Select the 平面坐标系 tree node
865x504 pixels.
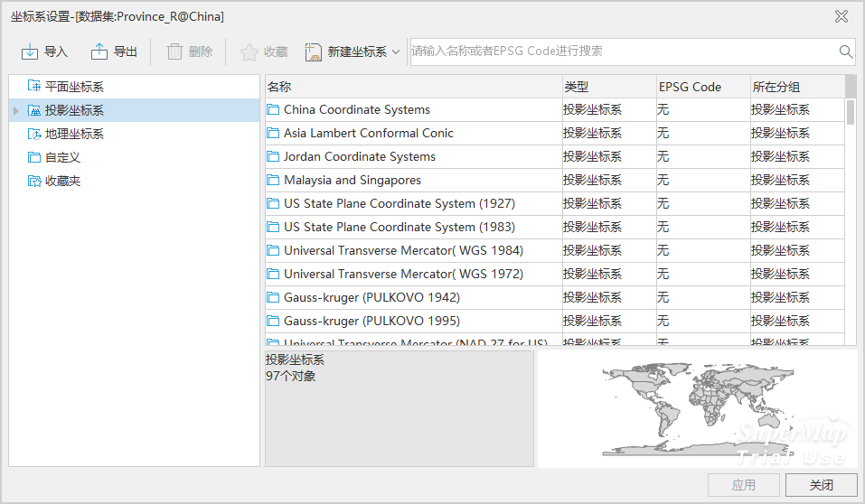coord(74,87)
